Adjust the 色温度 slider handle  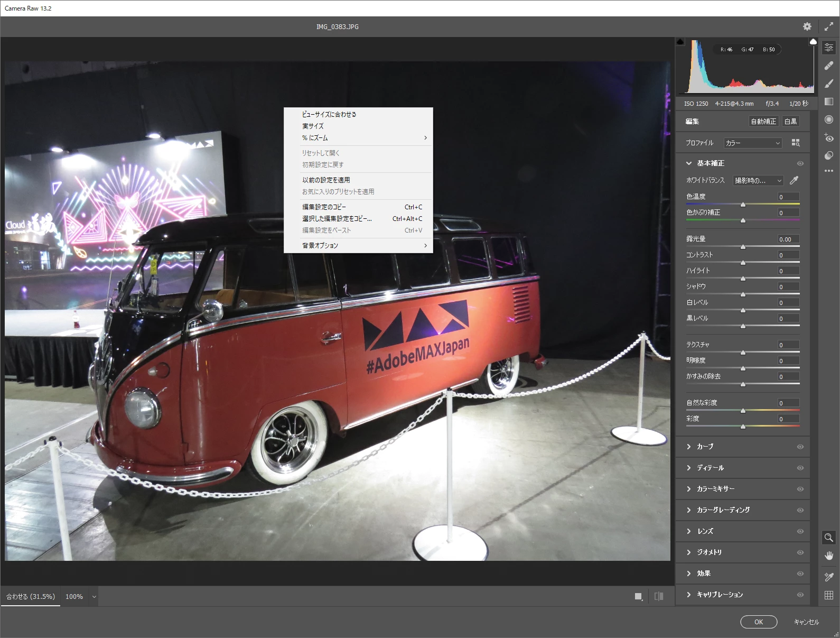743,204
